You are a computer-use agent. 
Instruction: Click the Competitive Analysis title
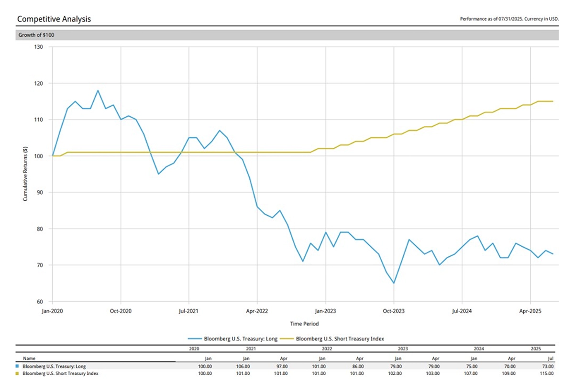coord(54,19)
